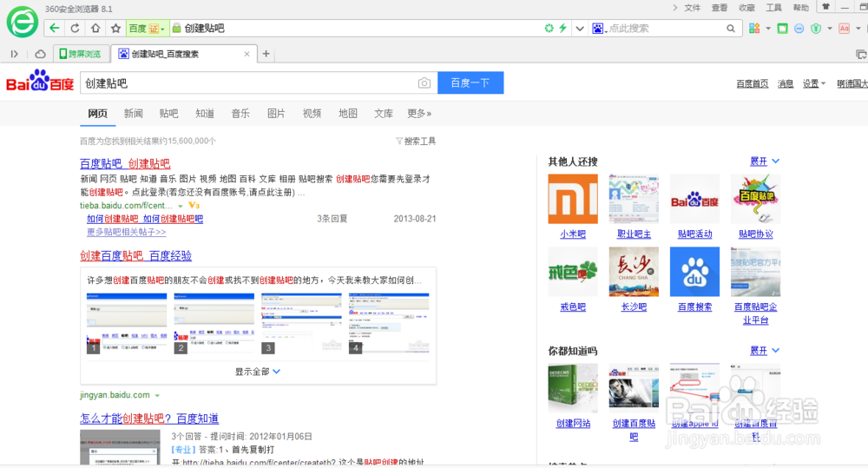Click the 长沙吧 thumbnail image
Viewport: 868px width, 468px height.
634,272
